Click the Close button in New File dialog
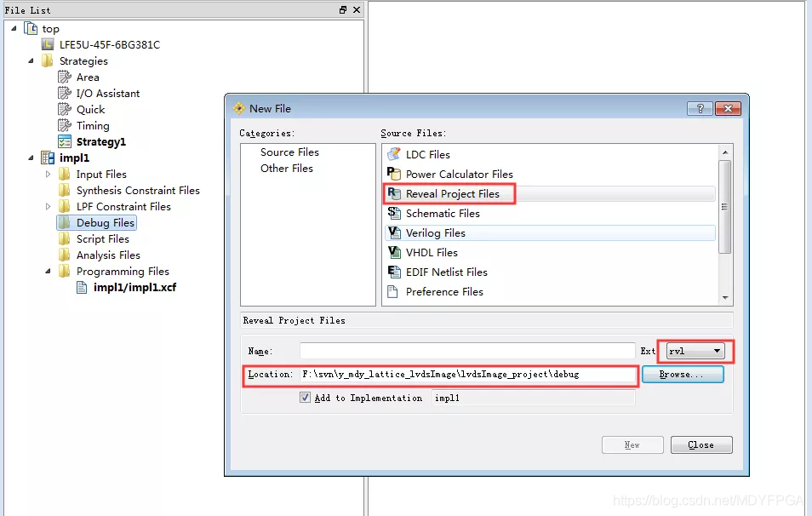Screen dimensions: 812x516 (701, 444)
